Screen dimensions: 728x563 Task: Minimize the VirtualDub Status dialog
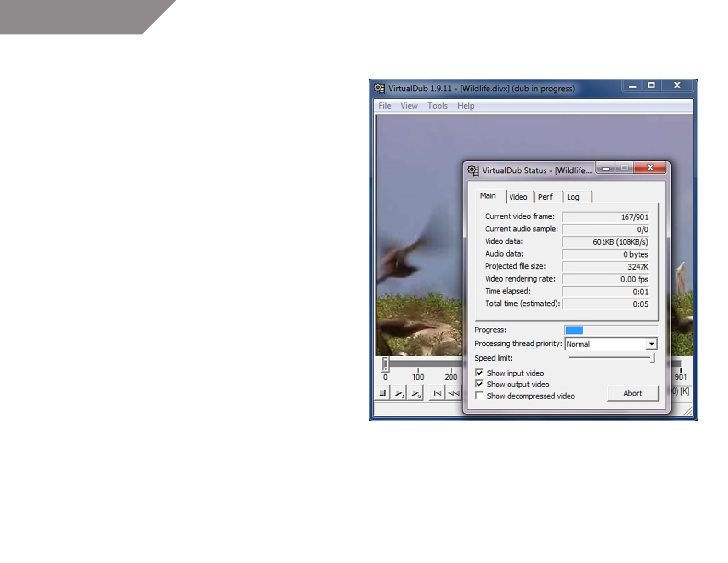(x=606, y=168)
